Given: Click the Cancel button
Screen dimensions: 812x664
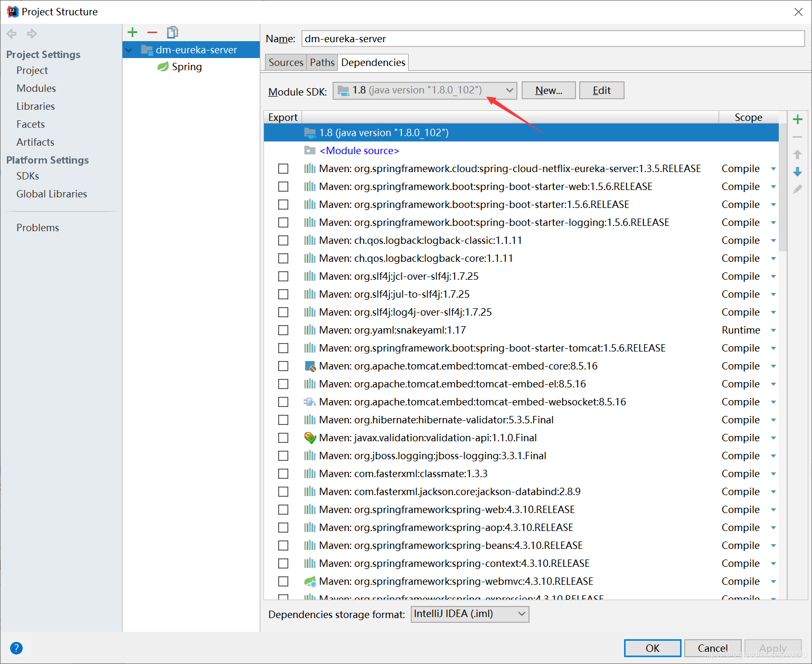Looking at the screenshot, I should pyautogui.click(x=713, y=648).
